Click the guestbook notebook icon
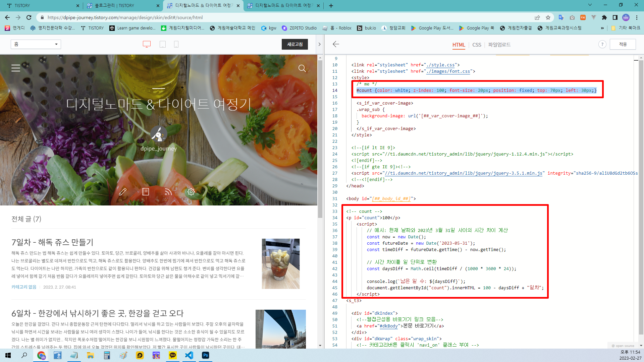This screenshot has width=644, height=362. tap(146, 192)
